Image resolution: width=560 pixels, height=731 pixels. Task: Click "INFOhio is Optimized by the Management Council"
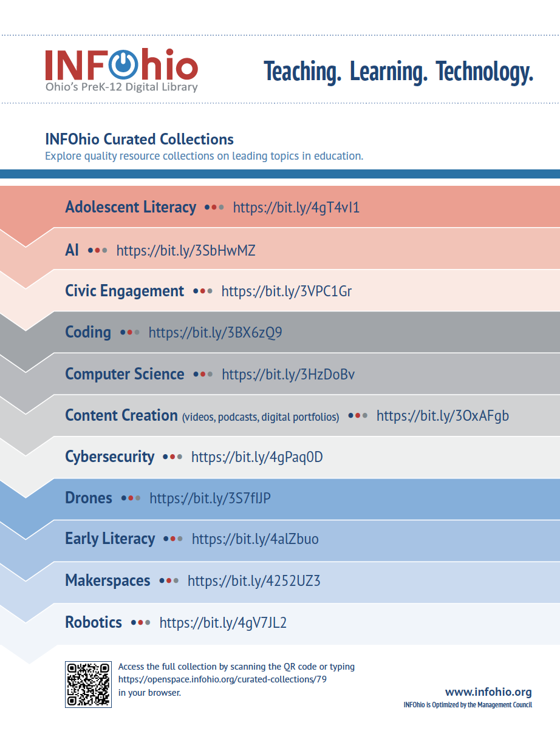click(468, 705)
